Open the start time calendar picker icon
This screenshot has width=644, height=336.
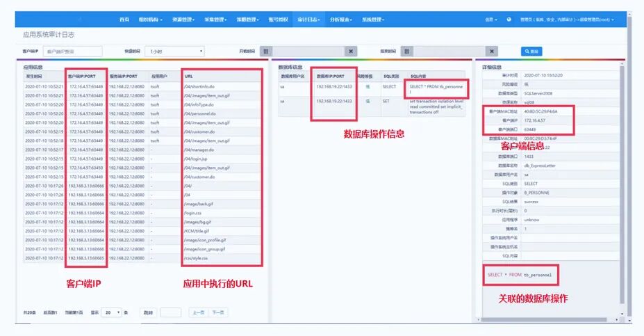point(266,51)
